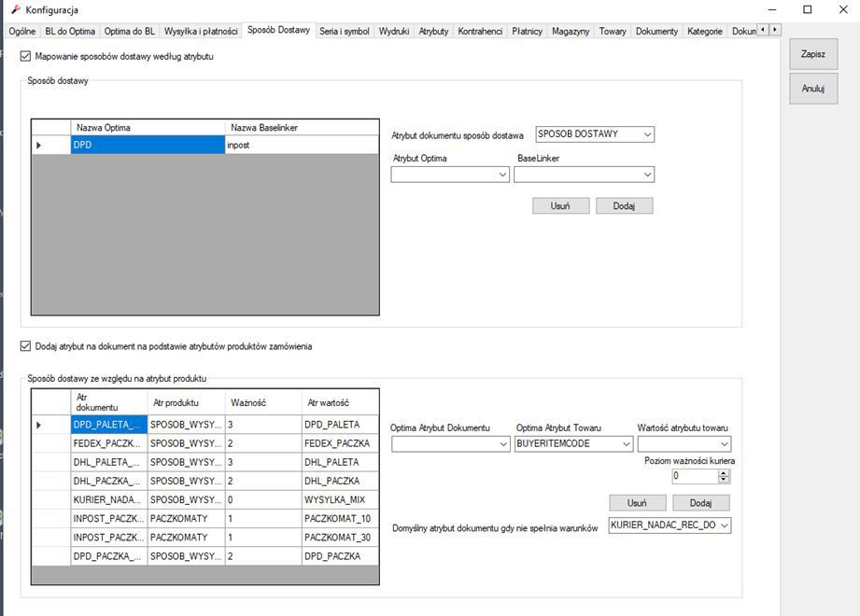Switch to the Ogólne tab
Screen dimensions: 860x616
[x=22, y=31]
